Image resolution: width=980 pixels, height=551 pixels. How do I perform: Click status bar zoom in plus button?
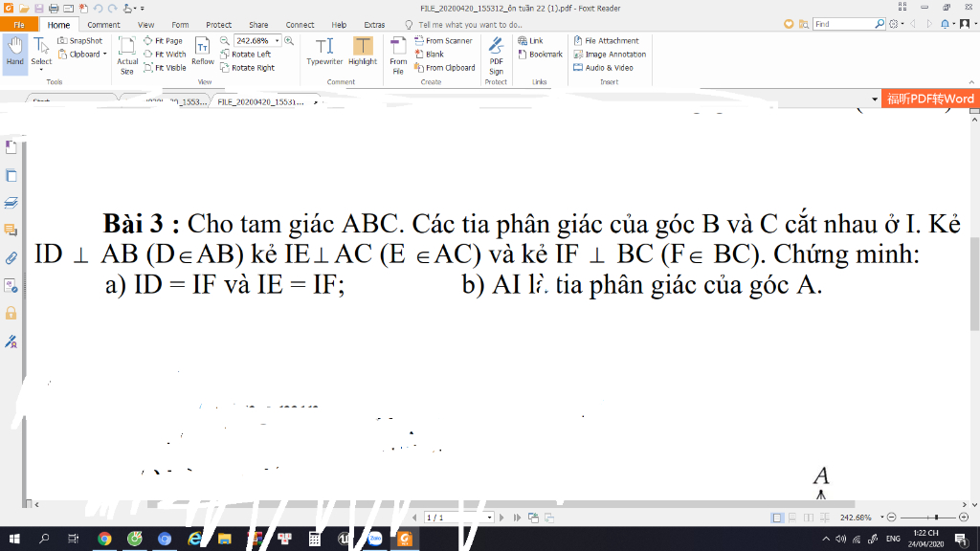[964, 518]
